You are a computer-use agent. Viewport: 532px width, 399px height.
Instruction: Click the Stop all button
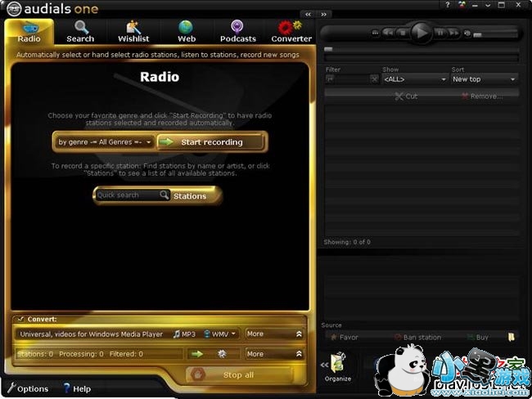[x=239, y=375]
